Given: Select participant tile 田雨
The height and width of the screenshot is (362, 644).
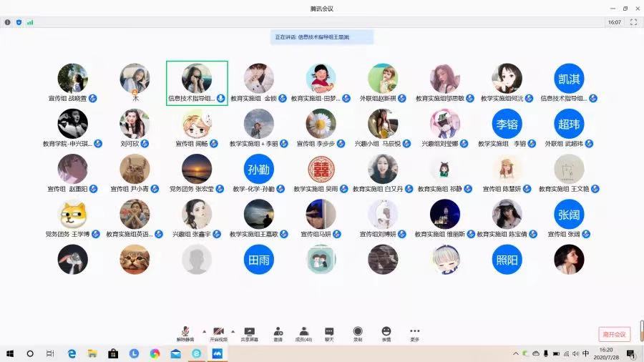Looking at the screenshot, I should coord(258,260).
